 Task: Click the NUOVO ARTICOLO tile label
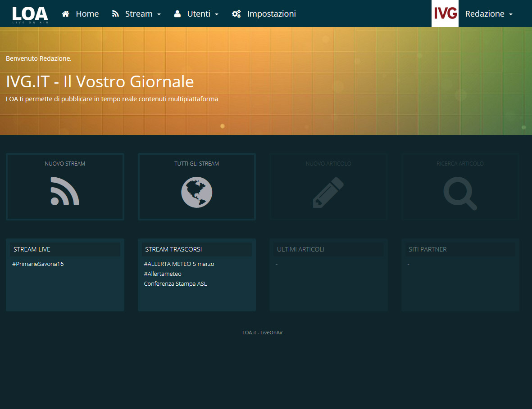(328, 164)
